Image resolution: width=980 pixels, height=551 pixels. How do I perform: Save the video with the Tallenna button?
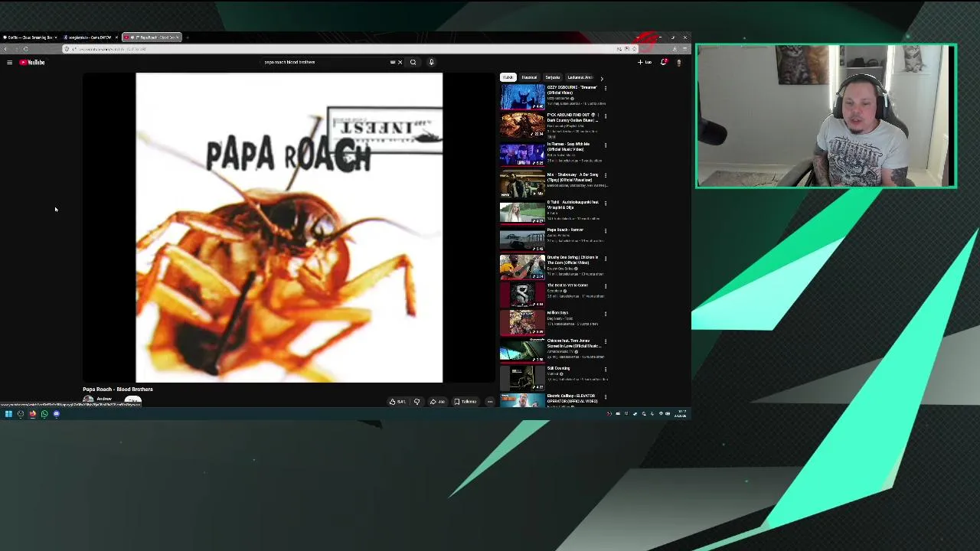[465, 401]
